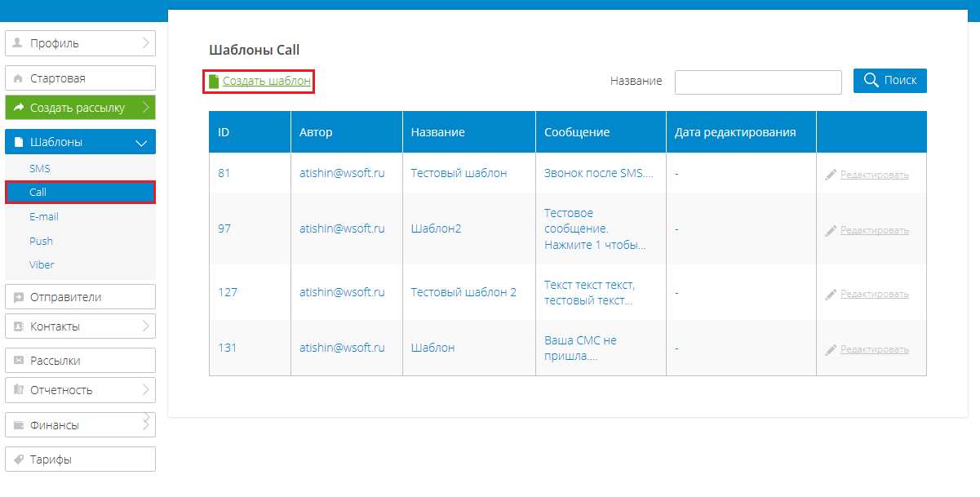The image size is (980, 497).
Task: Click ID cell 97
Action: (x=224, y=229)
